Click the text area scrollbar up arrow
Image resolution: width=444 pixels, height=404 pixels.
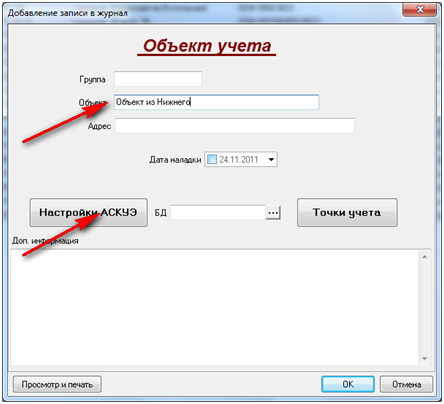(425, 257)
